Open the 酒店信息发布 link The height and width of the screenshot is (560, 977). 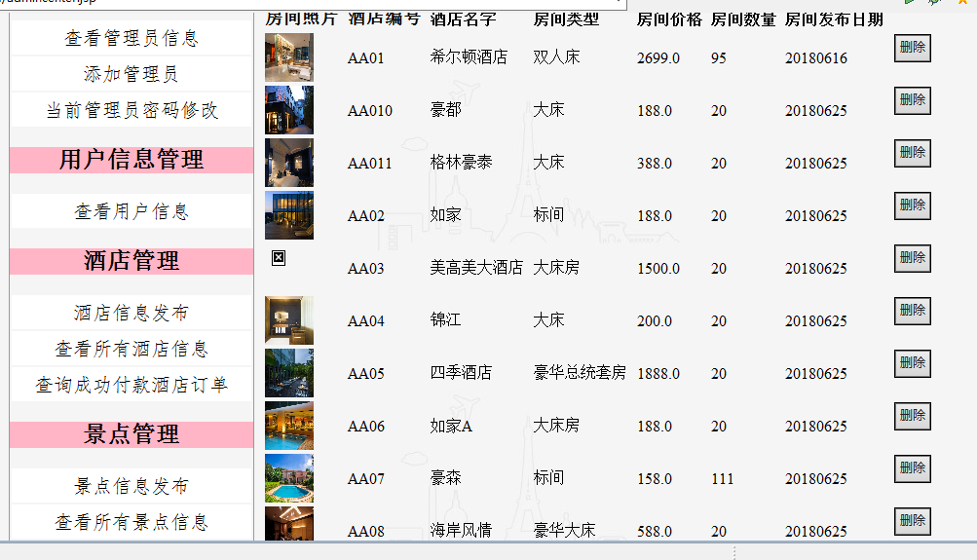pos(132,313)
